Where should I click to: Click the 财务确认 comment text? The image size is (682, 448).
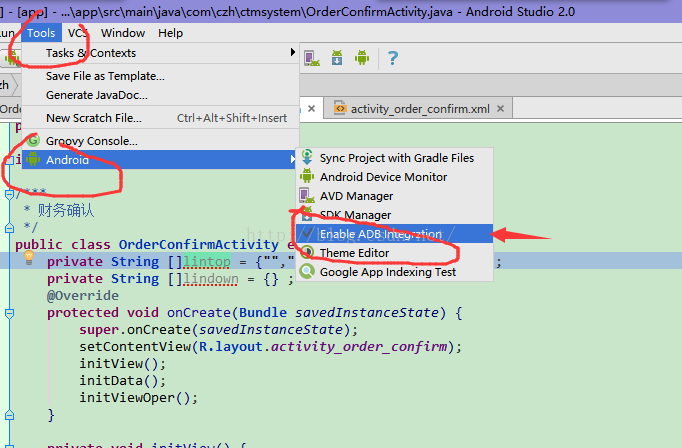pyautogui.click(x=66, y=211)
